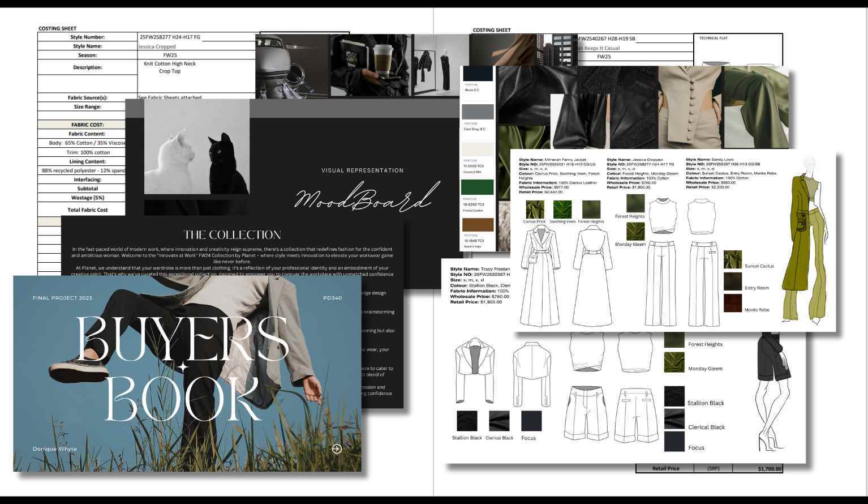Screen dimensions: 868x504
Task: Click the Lining Content: label cell
Action: (83, 161)
